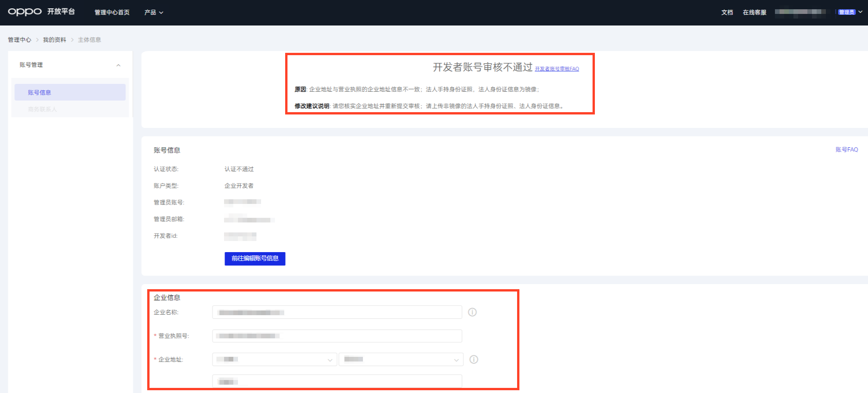Collapse the 账号管理 sidebar section
Viewport: 868px width, 393px height.
pos(119,65)
